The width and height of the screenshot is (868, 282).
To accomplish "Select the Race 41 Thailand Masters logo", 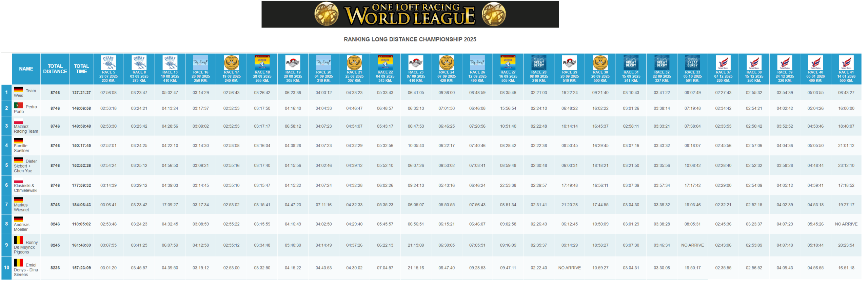I will click(846, 63).
